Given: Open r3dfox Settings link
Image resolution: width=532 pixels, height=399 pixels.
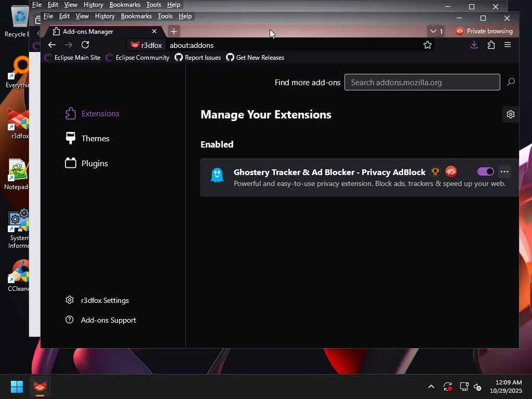Looking at the screenshot, I should (x=97, y=300).
